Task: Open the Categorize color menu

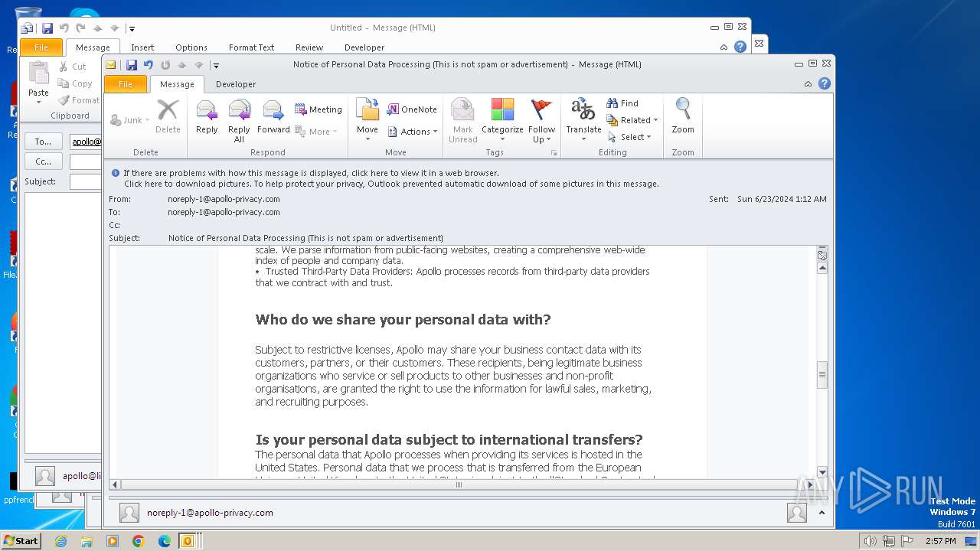Action: tap(502, 121)
